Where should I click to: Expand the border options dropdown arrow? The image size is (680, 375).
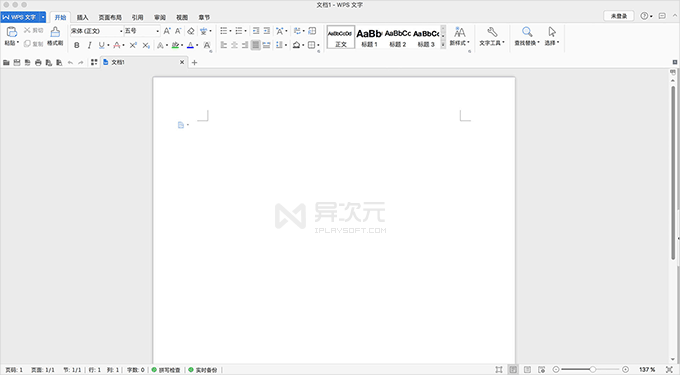click(x=318, y=46)
